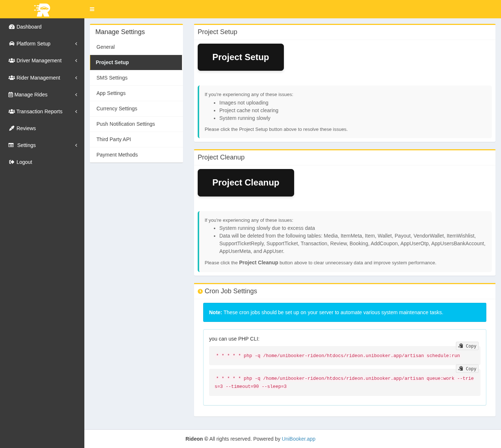Click the Manage Rides calendar icon
This screenshot has width=501, height=448.
pos(11,95)
